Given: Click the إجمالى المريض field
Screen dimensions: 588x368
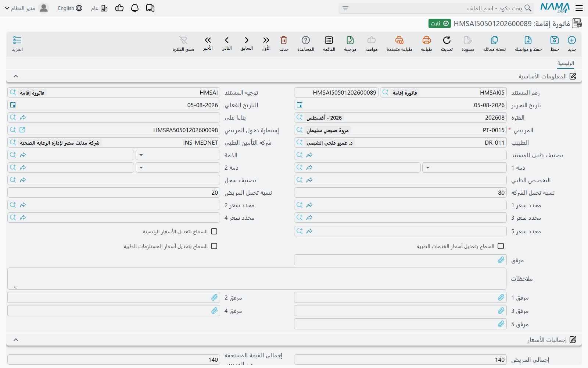Looking at the screenshot, I should 400,360.
